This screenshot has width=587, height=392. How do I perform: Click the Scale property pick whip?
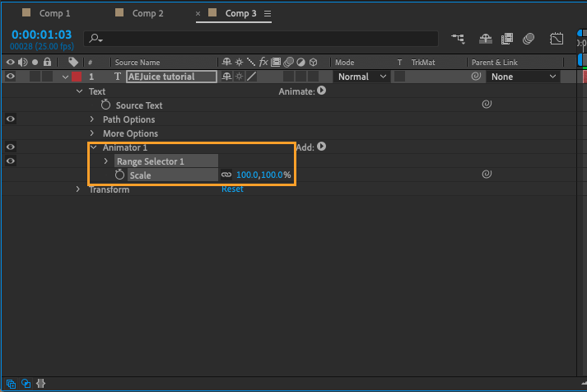click(x=487, y=174)
